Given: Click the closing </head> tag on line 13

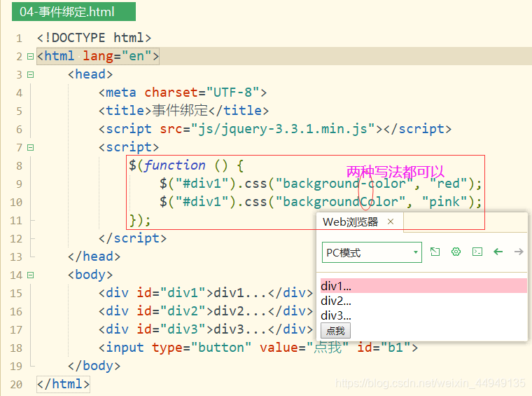Looking at the screenshot, I should tap(94, 257).
